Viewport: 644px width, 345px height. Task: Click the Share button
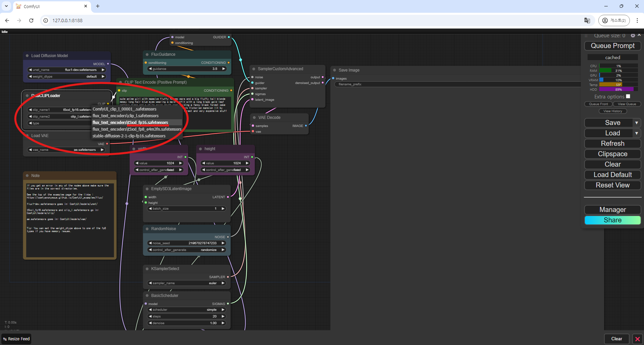(x=612, y=220)
